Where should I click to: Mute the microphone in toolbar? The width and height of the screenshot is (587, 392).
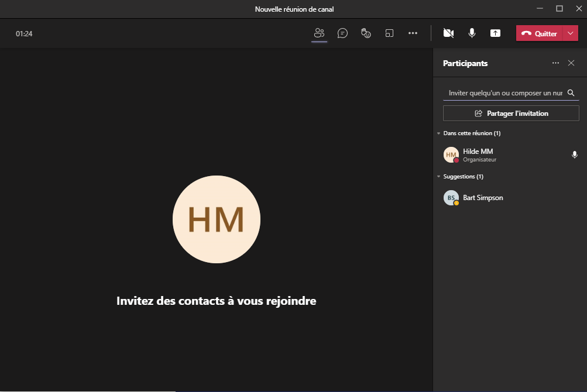472,33
